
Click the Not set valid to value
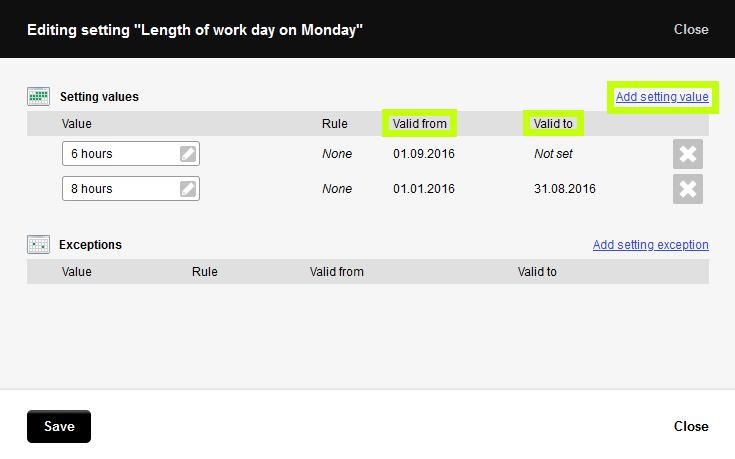click(x=553, y=154)
